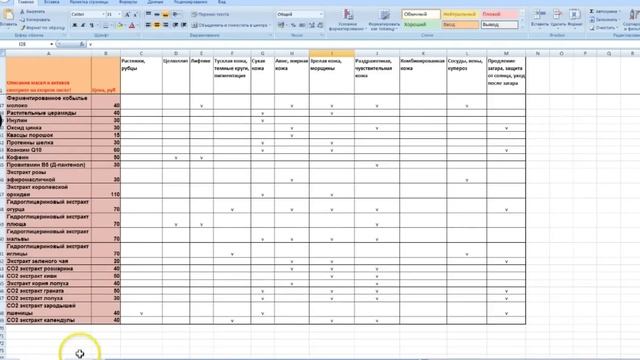
Task: Open Alignment group dialog launcher
Action: pyautogui.click(x=270, y=36)
